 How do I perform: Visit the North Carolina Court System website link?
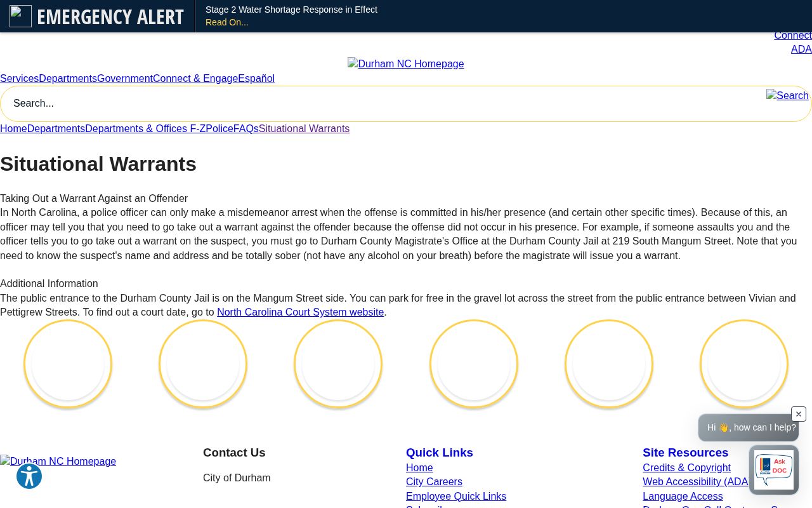pos(300,312)
